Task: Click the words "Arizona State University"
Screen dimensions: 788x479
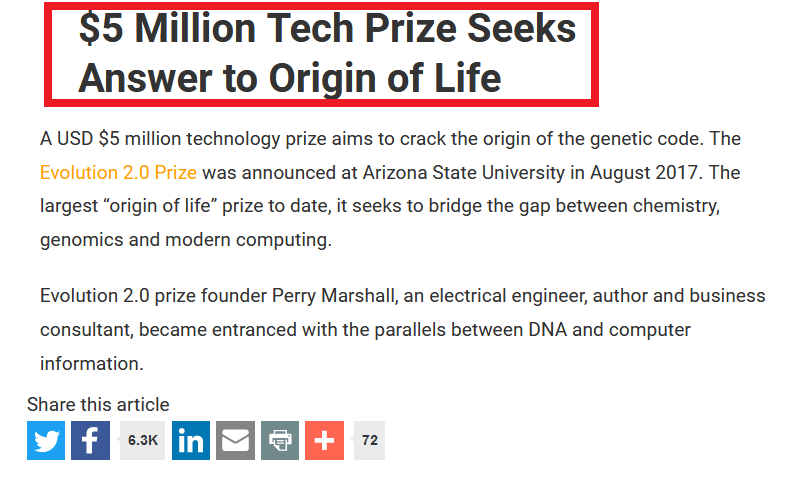Action: pyautogui.click(x=473, y=173)
